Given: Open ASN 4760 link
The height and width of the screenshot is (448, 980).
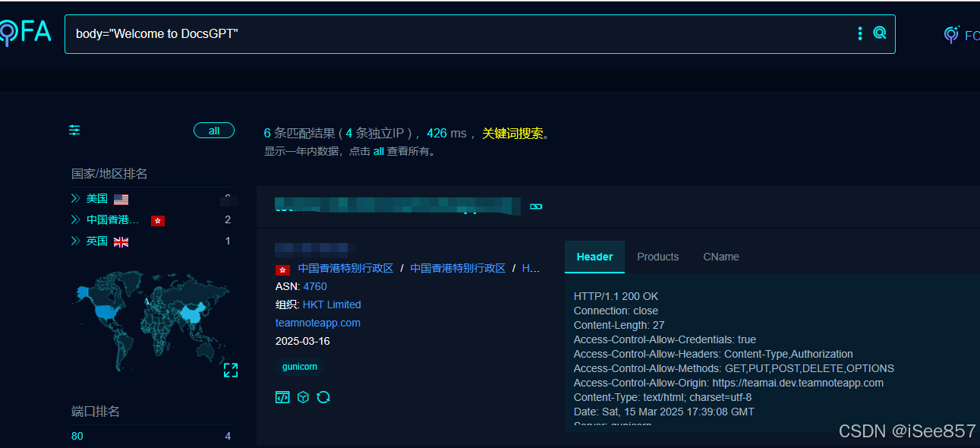Looking at the screenshot, I should tap(315, 286).
